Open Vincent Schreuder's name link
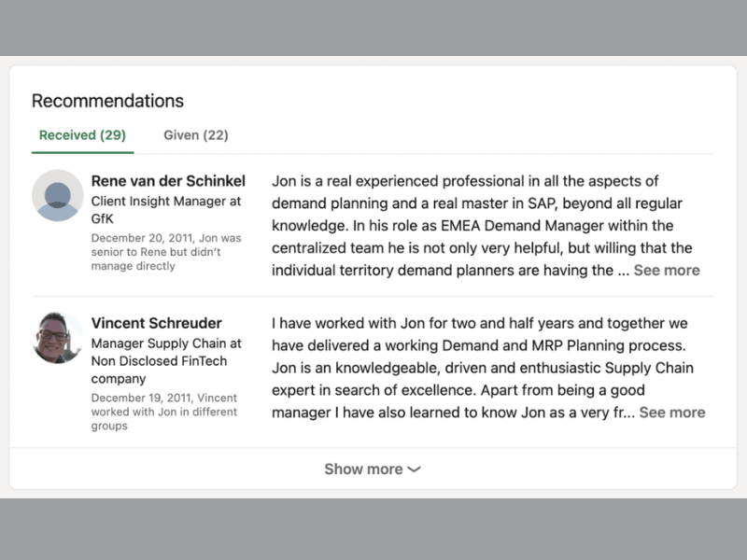This screenshot has height=560, width=747. tap(156, 323)
